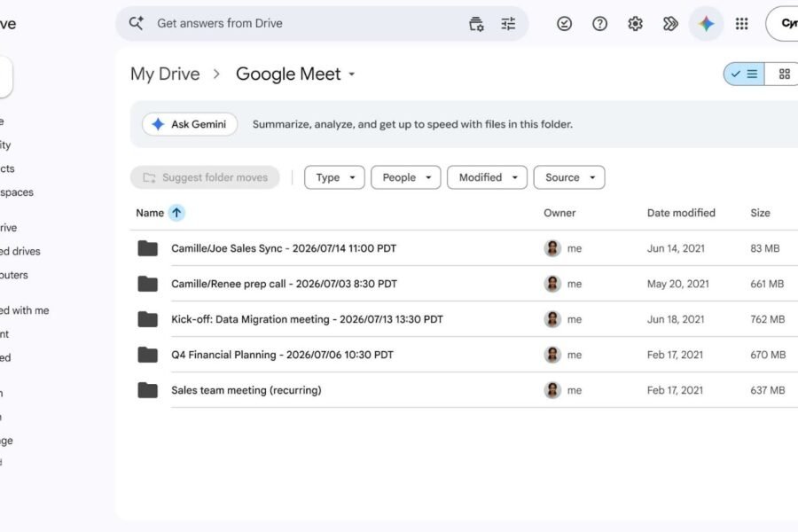Click the 670 MB size cell

point(768,355)
